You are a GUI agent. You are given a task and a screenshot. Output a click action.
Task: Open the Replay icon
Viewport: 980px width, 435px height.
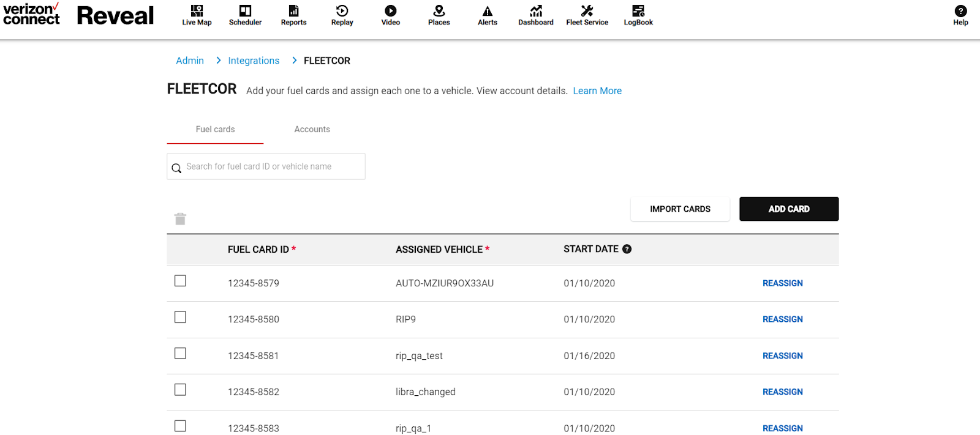(342, 11)
